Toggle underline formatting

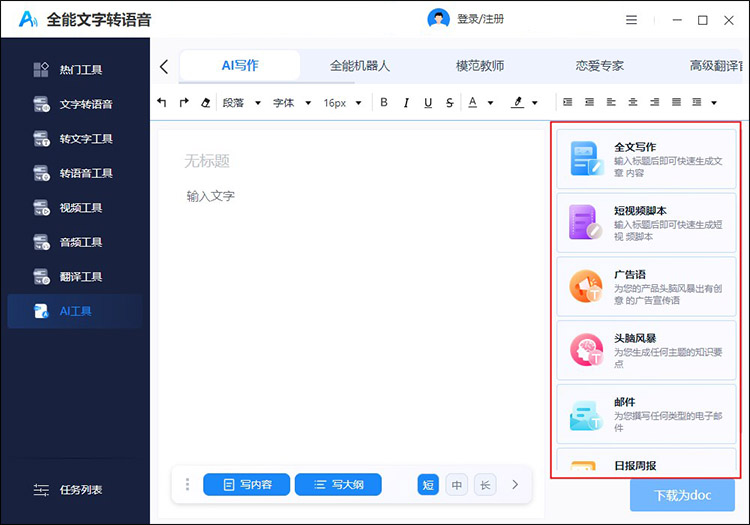(x=428, y=102)
